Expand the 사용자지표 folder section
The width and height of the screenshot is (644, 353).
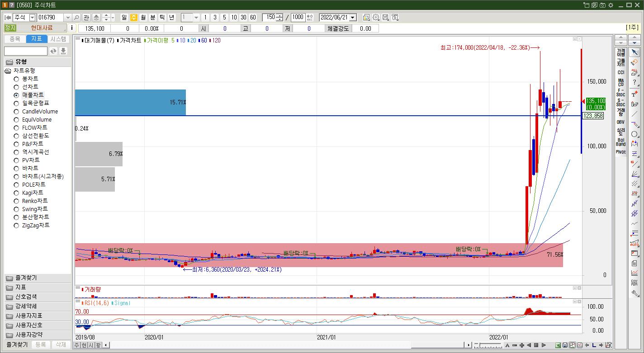tap(38, 316)
